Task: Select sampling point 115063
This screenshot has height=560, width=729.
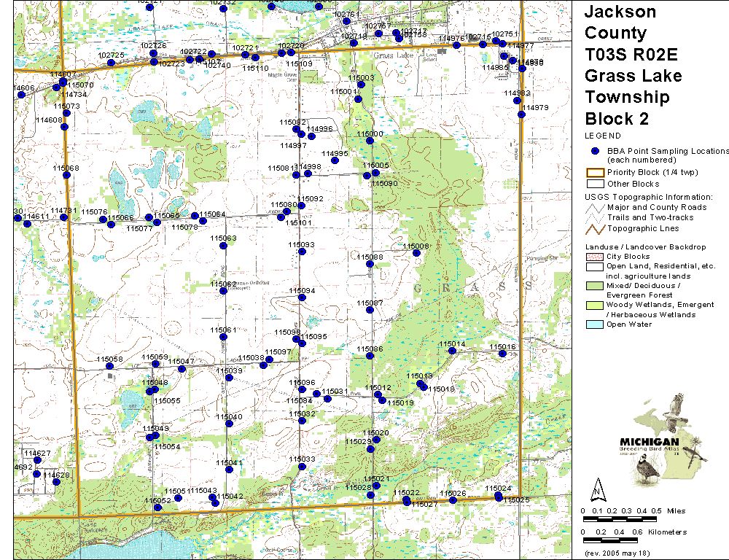Action: pyautogui.click(x=223, y=246)
